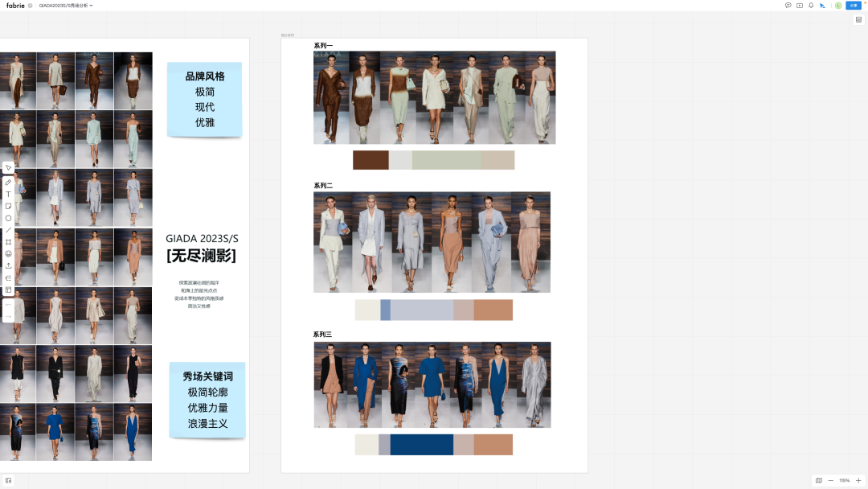Click the brown swatch in first palette

371,160
